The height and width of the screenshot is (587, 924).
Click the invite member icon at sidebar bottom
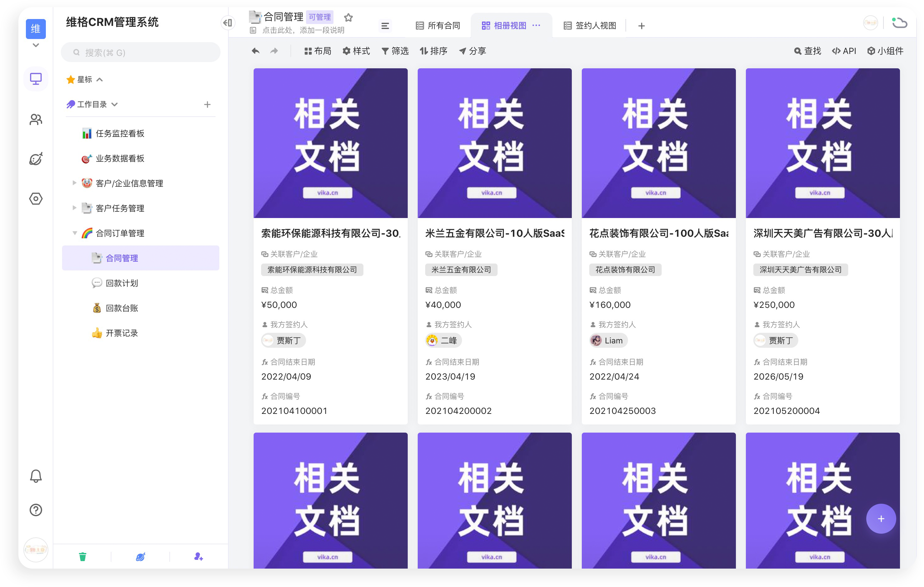(x=198, y=557)
